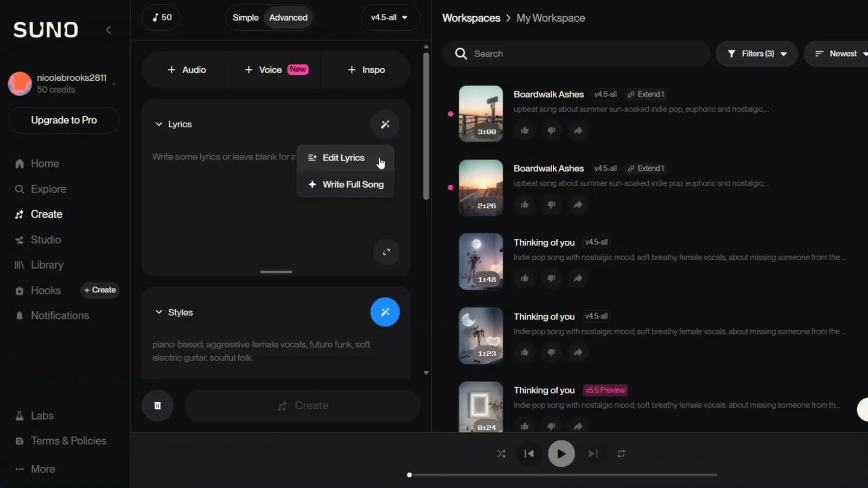Click the Hooks + Create button
The image size is (868, 488).
point(100,290)
